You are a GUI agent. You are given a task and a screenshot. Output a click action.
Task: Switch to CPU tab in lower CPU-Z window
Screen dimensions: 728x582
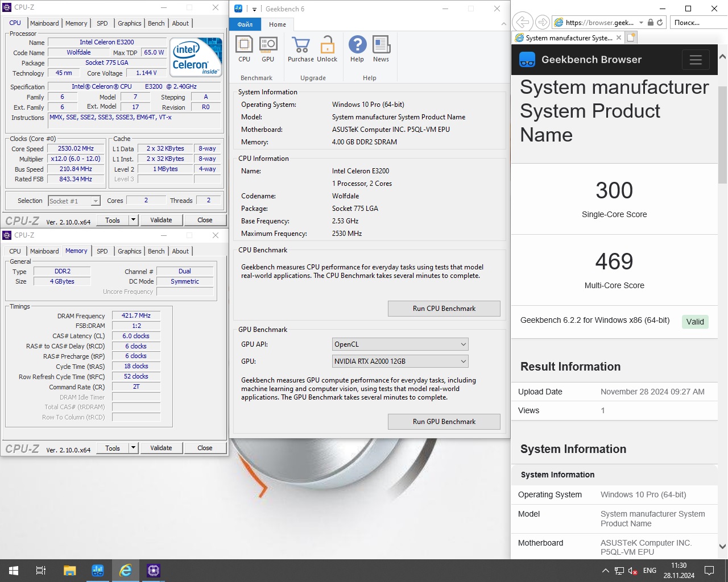[x=15, y=251]
